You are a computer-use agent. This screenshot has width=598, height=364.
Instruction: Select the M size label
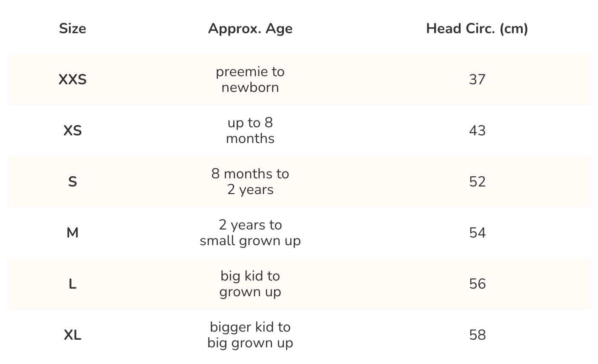72,233
